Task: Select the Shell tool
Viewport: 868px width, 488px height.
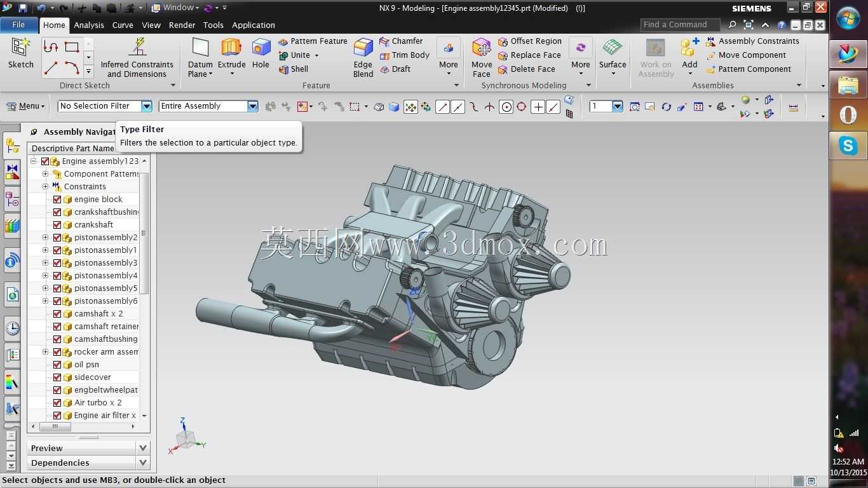Action: click(x=294, y=69)
